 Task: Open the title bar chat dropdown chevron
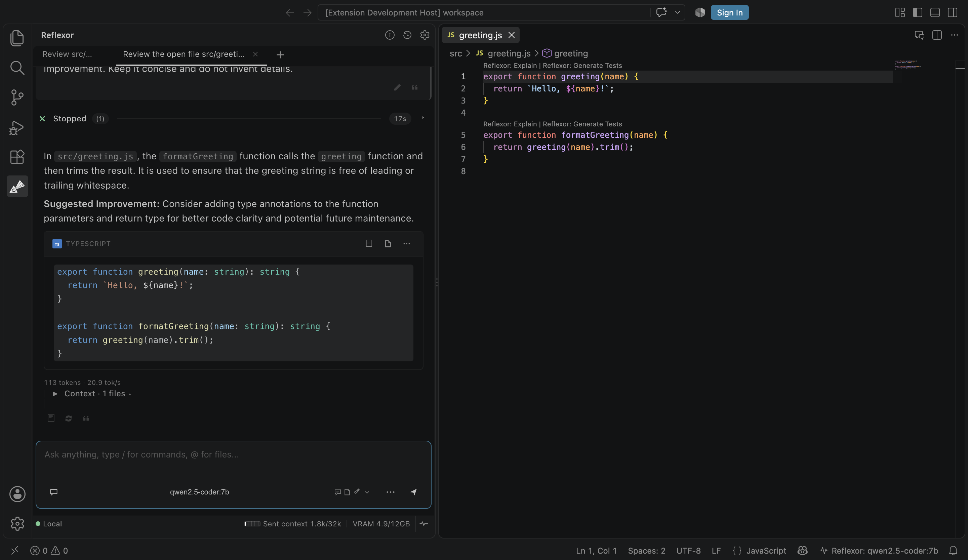pyautogui.click(x=677, y=12)
